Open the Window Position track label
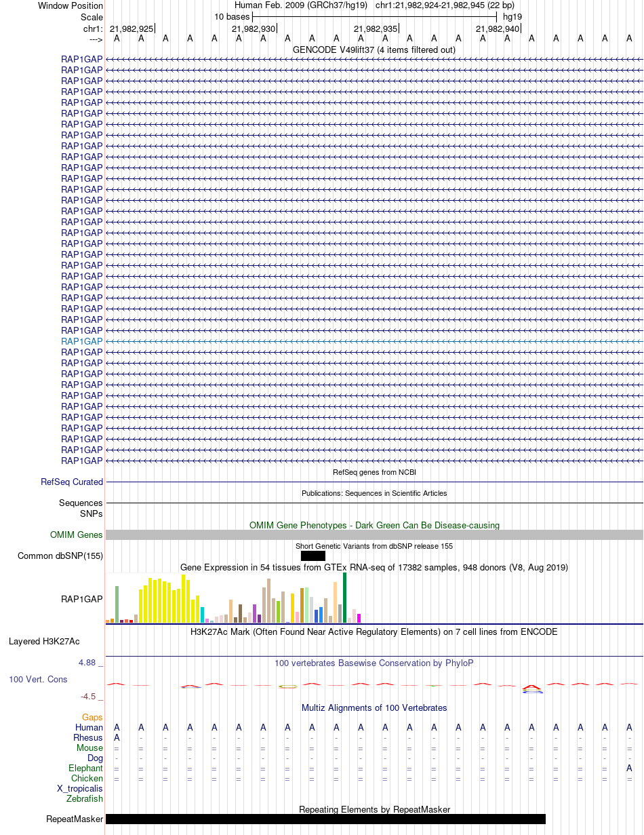The image size is (644, 835). coord(71,5)
